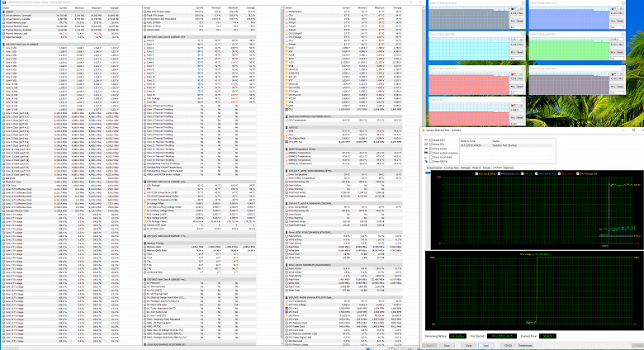Click the Stop button in the stability test
This screenshot has width=644, height=350.
447,346
